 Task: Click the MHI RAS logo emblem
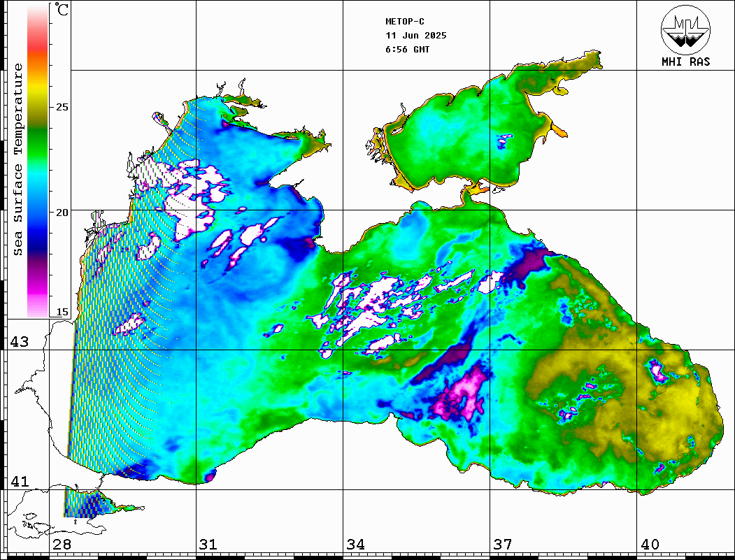coord(685,29)
